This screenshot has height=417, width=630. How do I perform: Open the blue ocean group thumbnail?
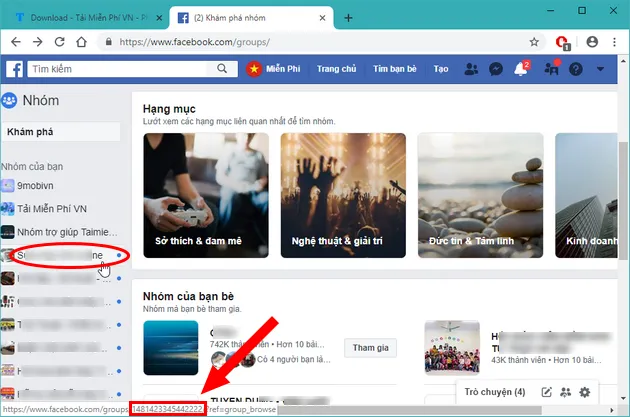coord(171,348)
